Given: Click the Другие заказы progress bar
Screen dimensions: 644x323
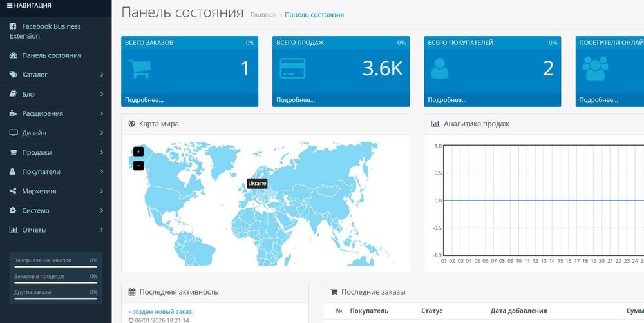Looking at the screenshot, I should coord(55,299).
